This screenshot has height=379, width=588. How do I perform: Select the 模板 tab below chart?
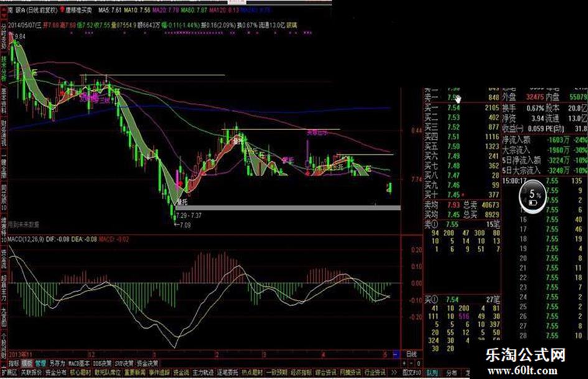click(27, 363)
